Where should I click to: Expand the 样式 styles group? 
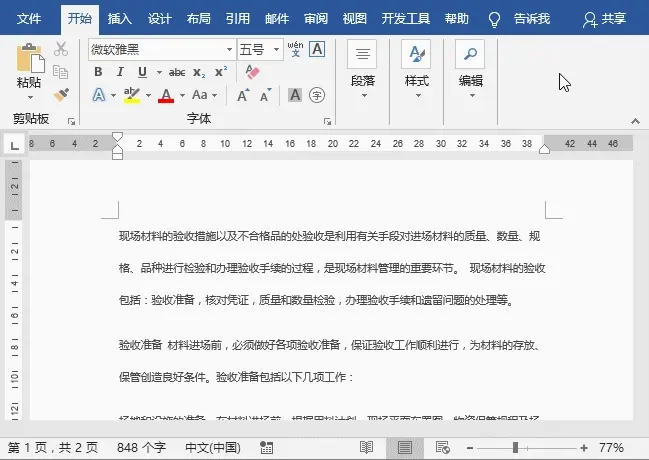coord(417,70)
